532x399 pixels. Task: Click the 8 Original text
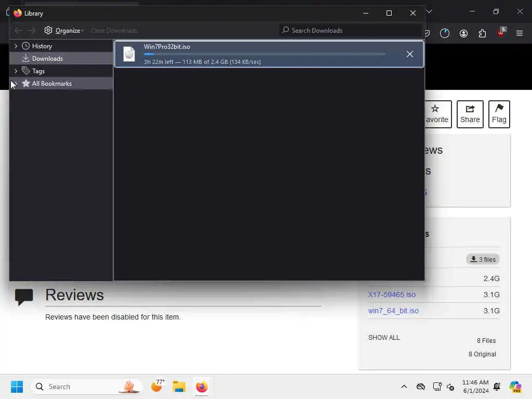pyautogui.click(x=482, y=354)
